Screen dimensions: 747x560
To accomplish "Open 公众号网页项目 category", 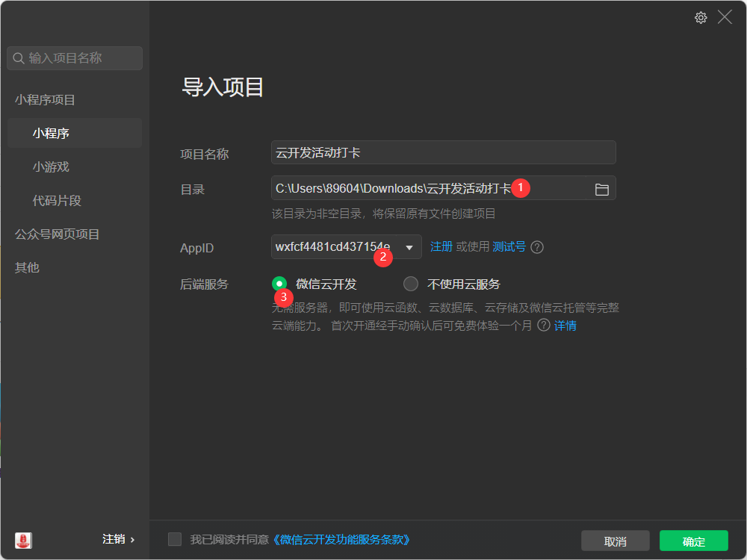I will (x=58, y=234).
